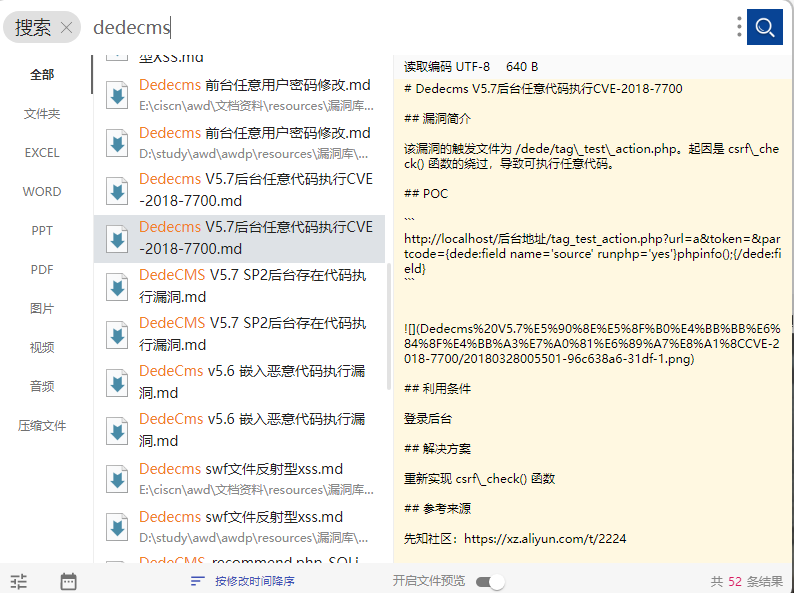Image resolution: width=794 pixels, height=593 pixels.
Task: Focus the dedecms search input field
Action: [405, 27]
